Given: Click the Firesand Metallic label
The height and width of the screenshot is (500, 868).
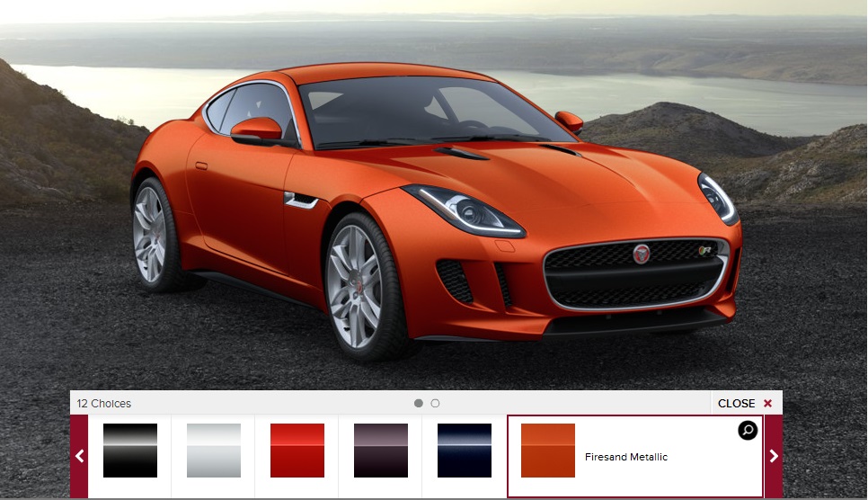Looking at the screenshot, I should coord(626,457).
